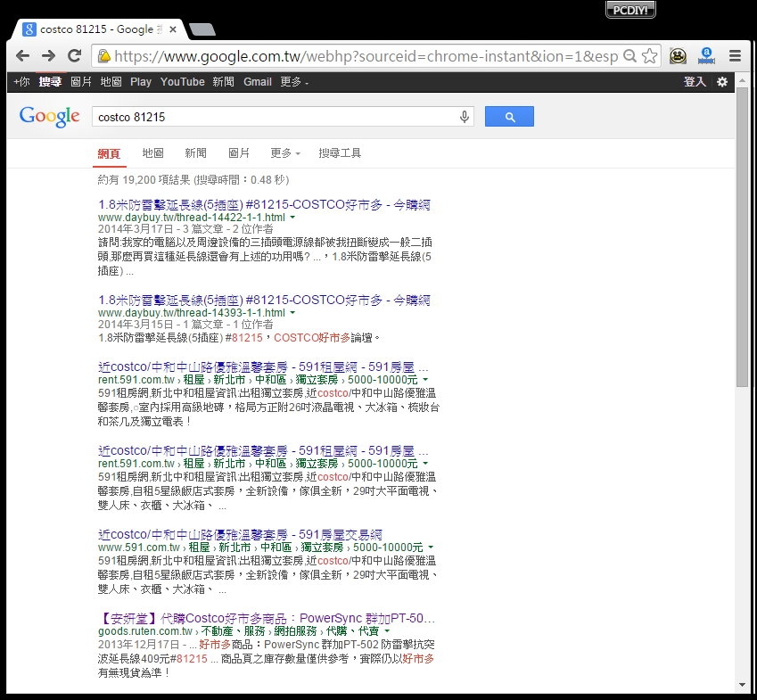The width and height of the screenshot is (757, 700).
Task: Open 【安妍堂】代購Costco好市多商品 result
Action: click(x=267, y=618)
